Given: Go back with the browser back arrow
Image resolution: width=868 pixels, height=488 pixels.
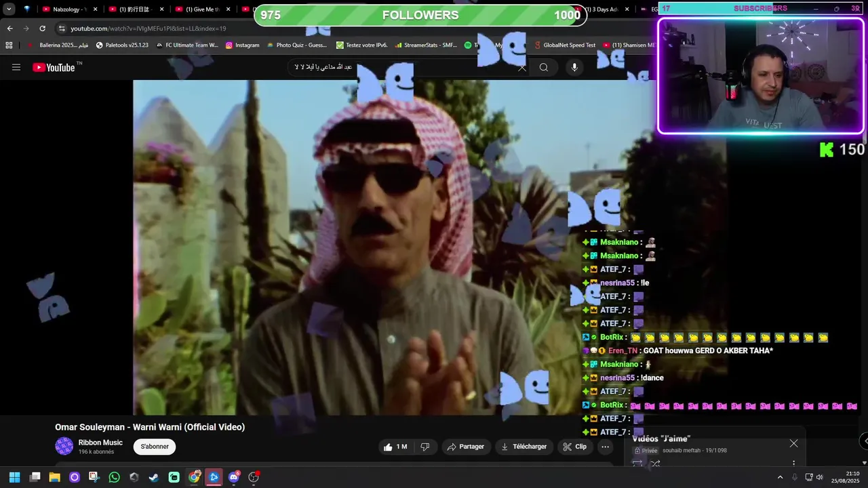Looking at the screenshot, I should tap(9, 28).
